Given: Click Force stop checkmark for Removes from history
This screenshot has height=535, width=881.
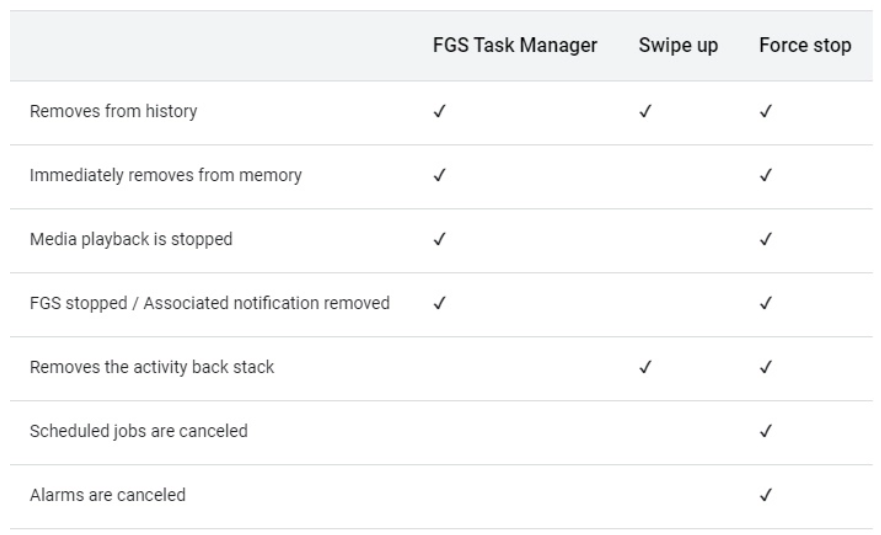Looking at the screenshot, I should (x=765, y=112).
